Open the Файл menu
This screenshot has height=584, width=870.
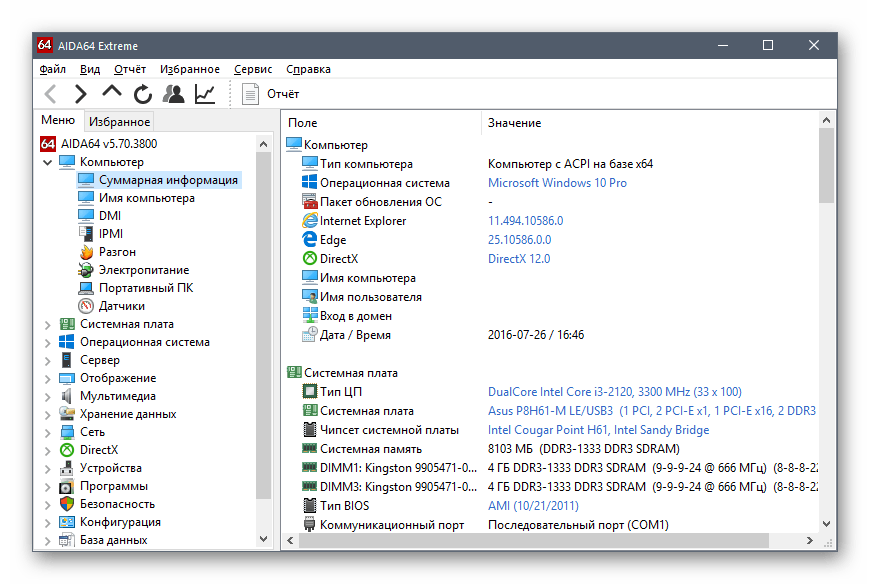tap(53, 69)
